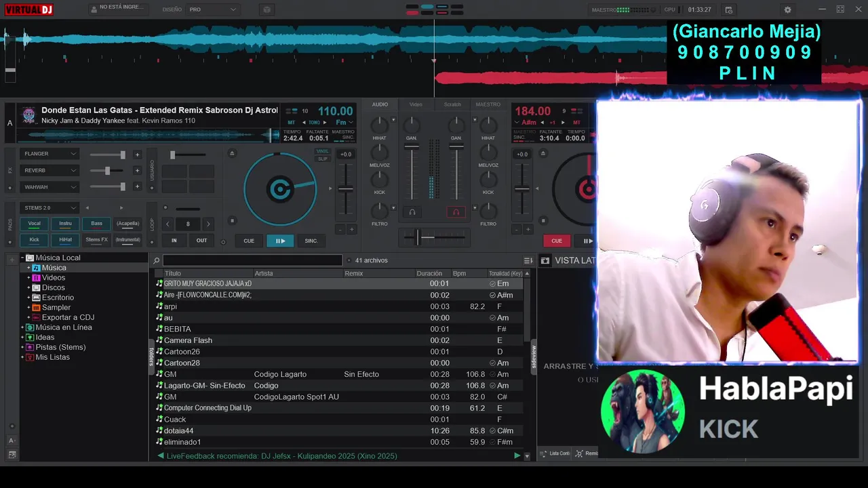868x488 pixels.
Task: Click the Pistas (Stems) icon
Action: tap(30, 347)
